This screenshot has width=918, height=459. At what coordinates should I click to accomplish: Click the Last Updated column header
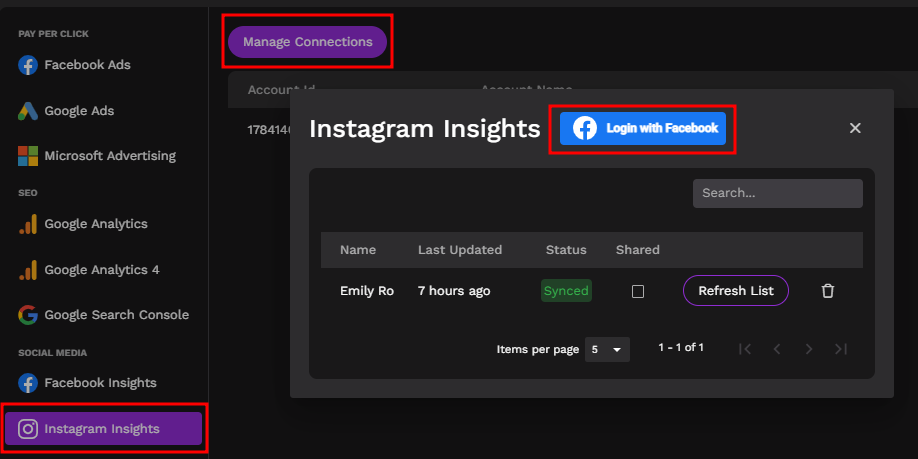[460, 250]
